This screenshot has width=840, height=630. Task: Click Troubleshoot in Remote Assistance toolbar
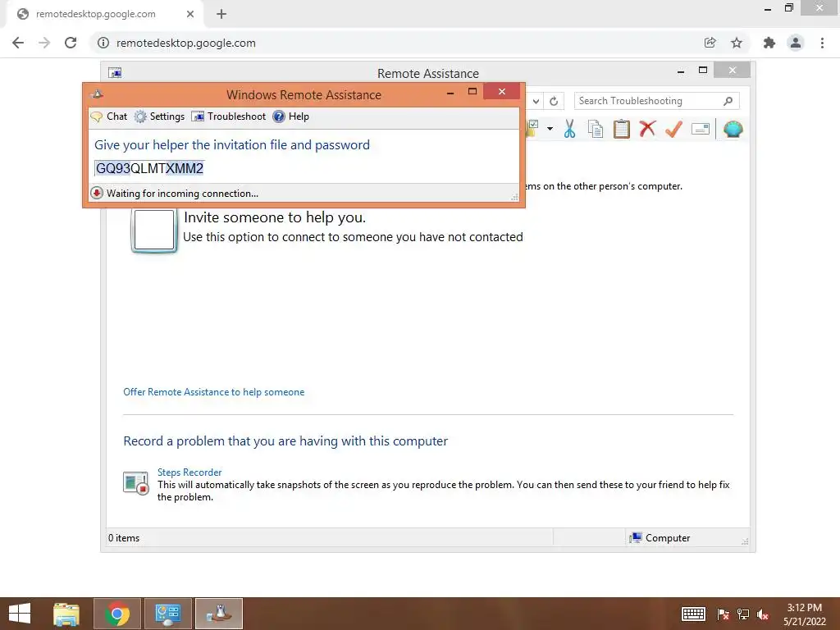click(229, 116)
